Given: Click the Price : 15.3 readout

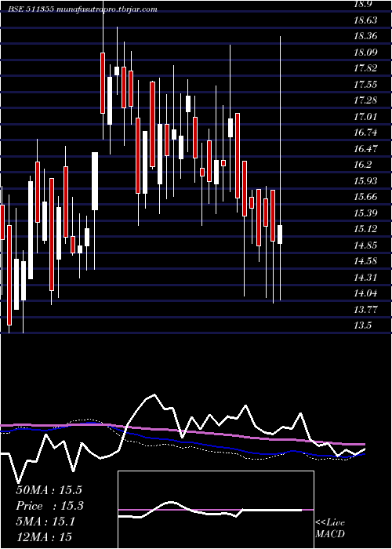Looking at the screenshot, I should point(50,506).
